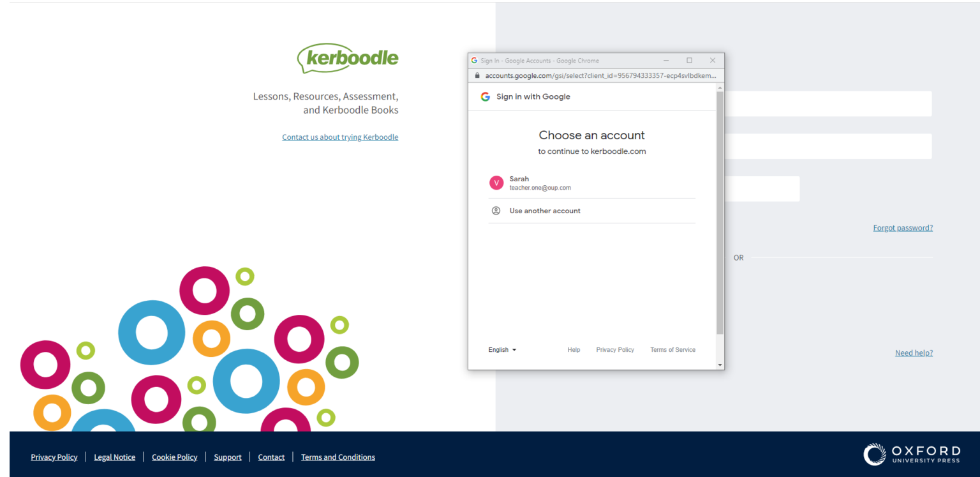Click the popup scrollbar up arrow
980x477 pixels.
point(720,87)
